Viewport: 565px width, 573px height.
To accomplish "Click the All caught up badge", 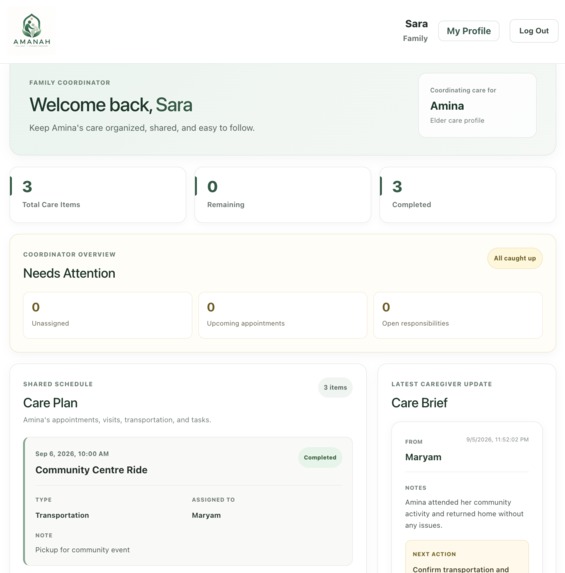I will [x=515, y=258].
